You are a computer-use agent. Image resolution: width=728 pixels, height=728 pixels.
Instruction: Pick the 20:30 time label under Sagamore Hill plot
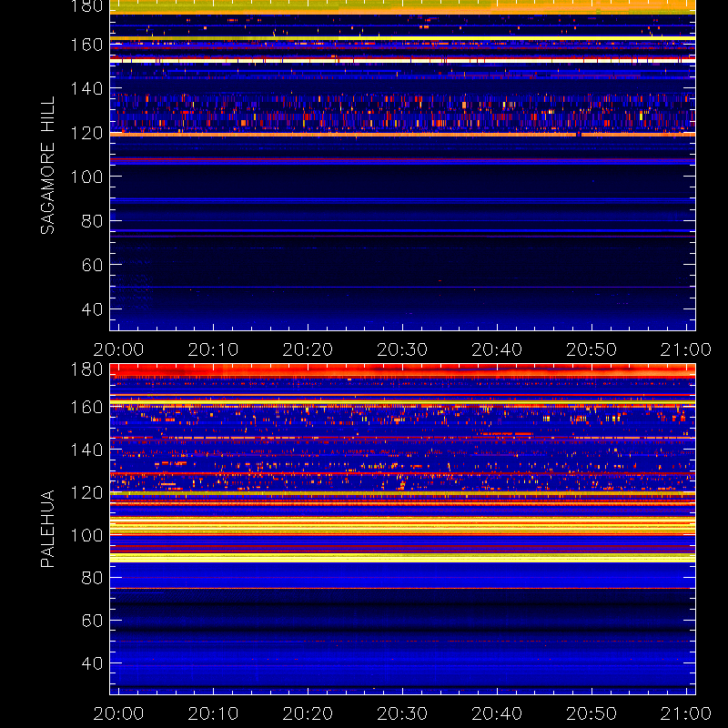coord(402,349)
